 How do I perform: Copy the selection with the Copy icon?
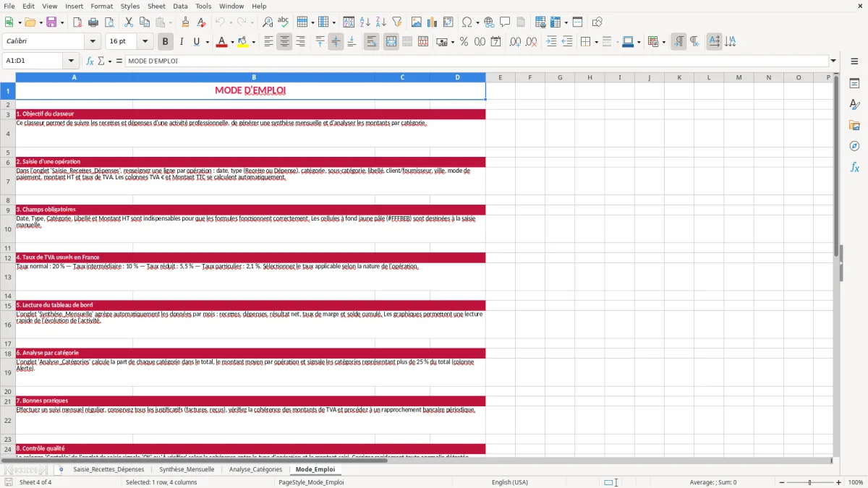pyautogui.click(x=145, y=22)
